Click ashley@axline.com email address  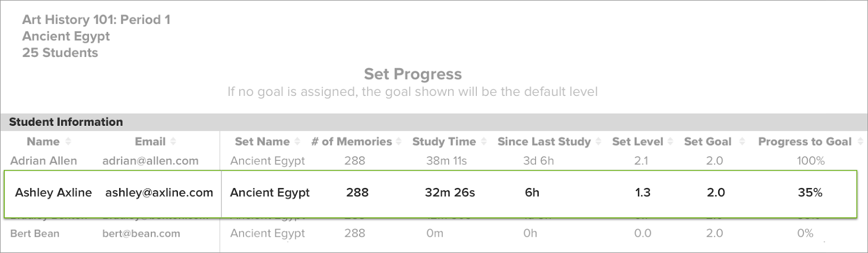159,192
